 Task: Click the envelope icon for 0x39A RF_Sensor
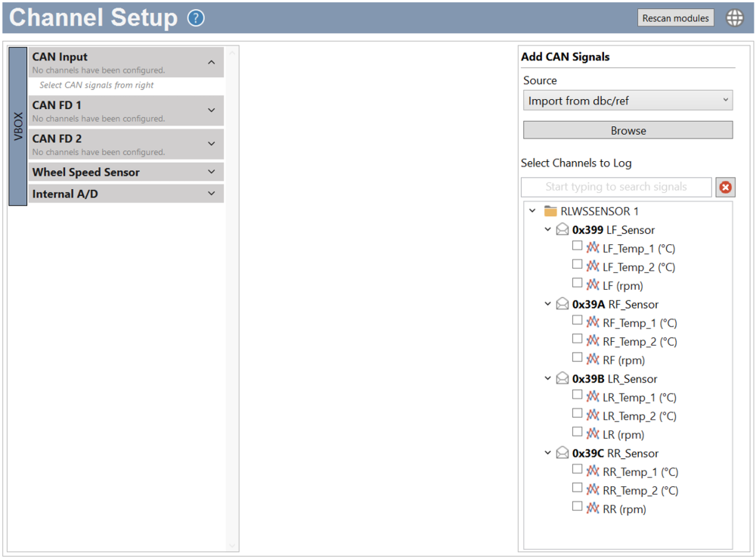click(562, 304)
